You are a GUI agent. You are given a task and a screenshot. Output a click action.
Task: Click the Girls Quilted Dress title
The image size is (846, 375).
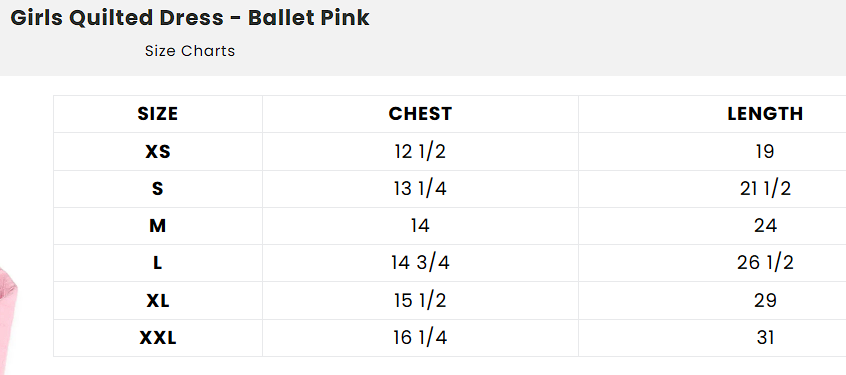190,18
